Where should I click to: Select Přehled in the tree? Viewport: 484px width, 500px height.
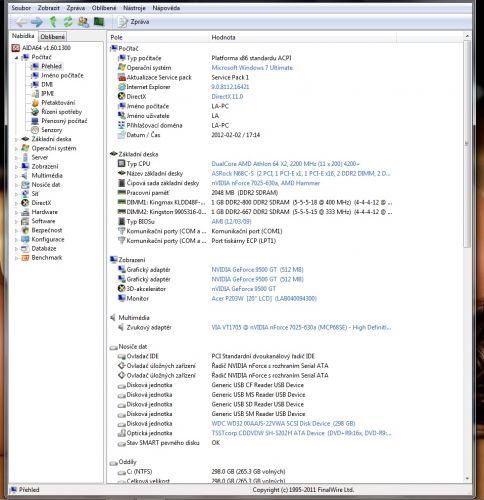point(51,66)
